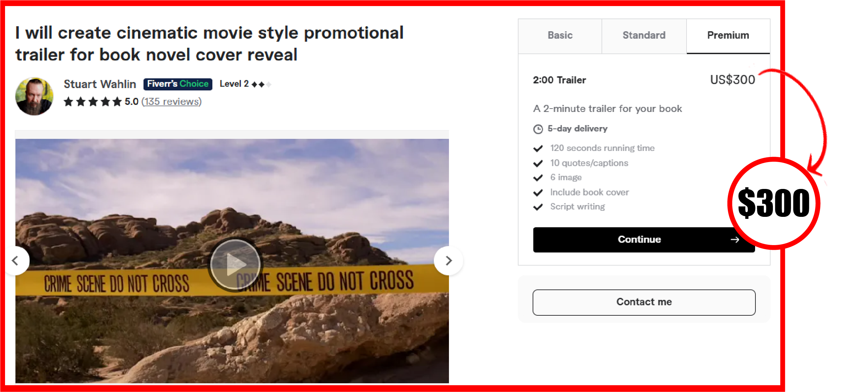Switch to the Standard package tab
The width and height of the screenshot is (868, 392).
pos(644,36)
